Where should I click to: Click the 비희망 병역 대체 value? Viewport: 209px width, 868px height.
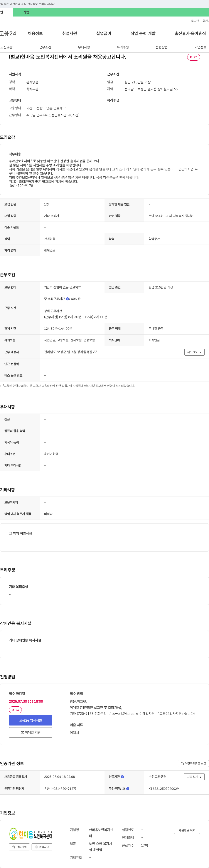[x=48, y=514]
